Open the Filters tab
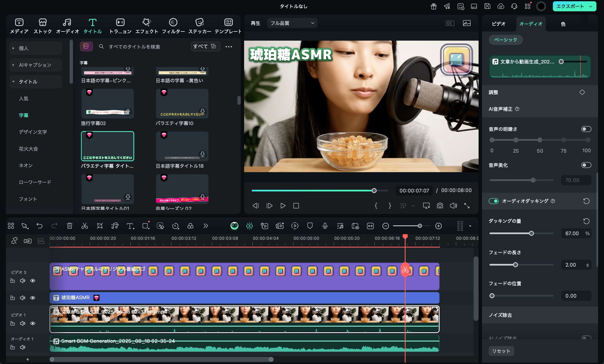 pyautogui.click(x=173, y=26)
